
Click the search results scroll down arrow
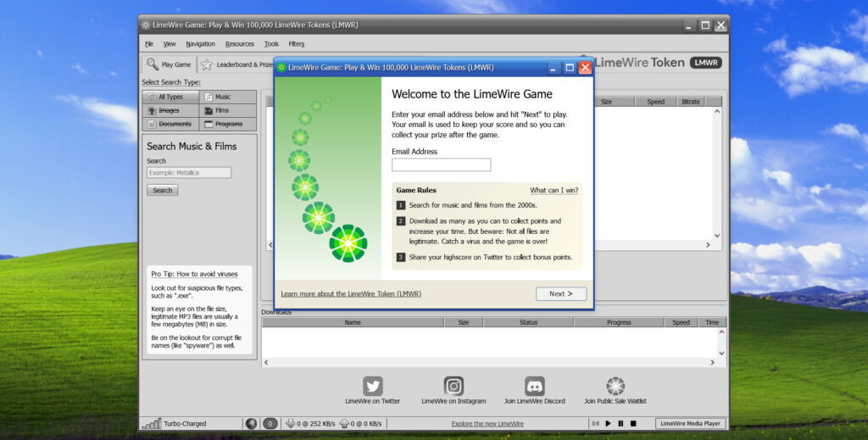coord(717,236)
